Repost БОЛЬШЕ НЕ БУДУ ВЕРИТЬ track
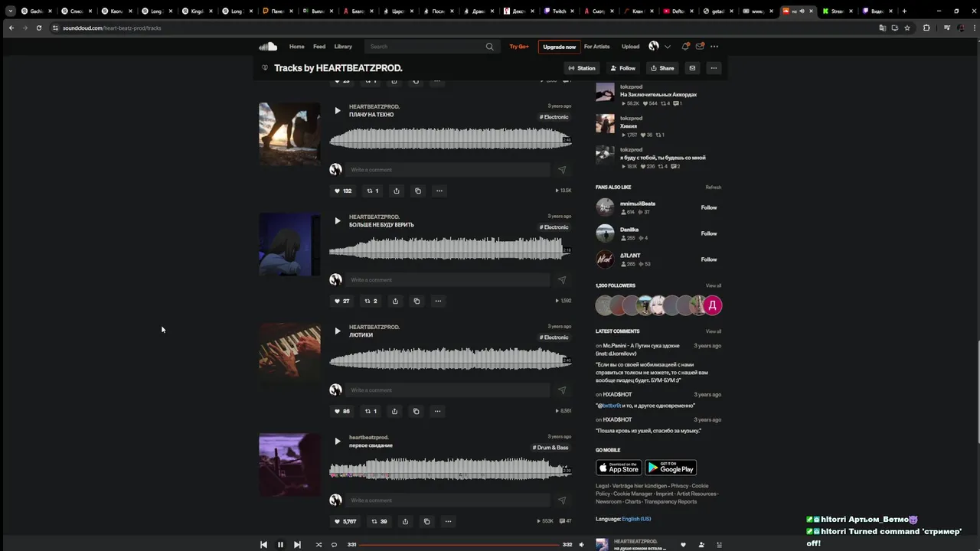 371,301
